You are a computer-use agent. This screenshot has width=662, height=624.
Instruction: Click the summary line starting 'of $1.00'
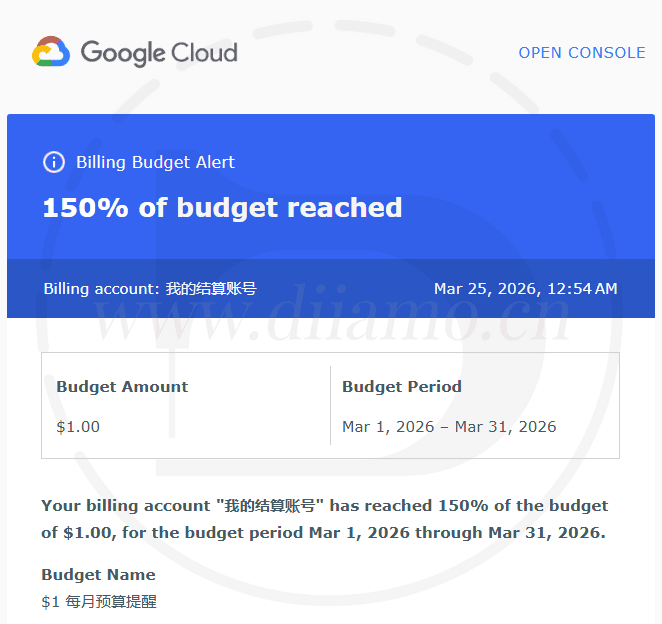click(322, 533)
